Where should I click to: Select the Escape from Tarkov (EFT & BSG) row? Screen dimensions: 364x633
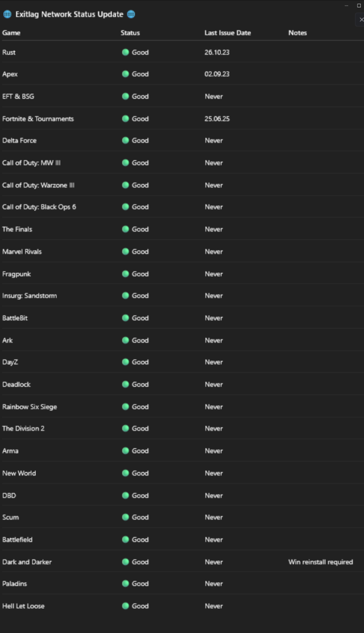(x=182, y=97)
